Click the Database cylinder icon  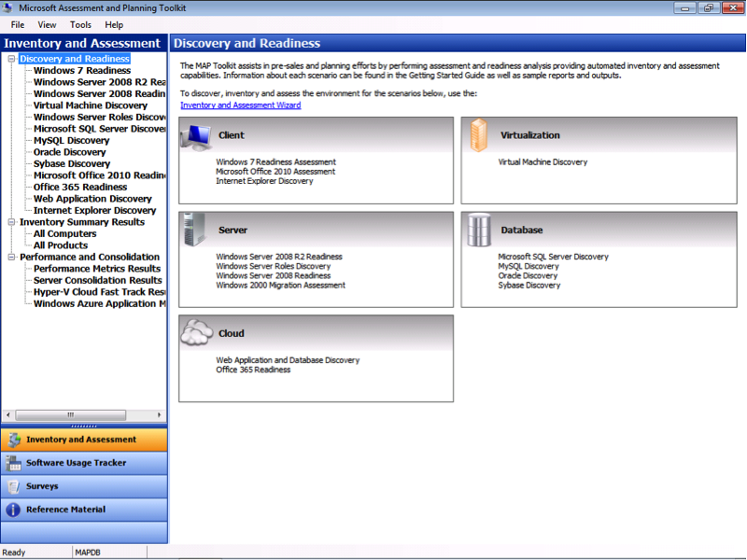(478, 230)
